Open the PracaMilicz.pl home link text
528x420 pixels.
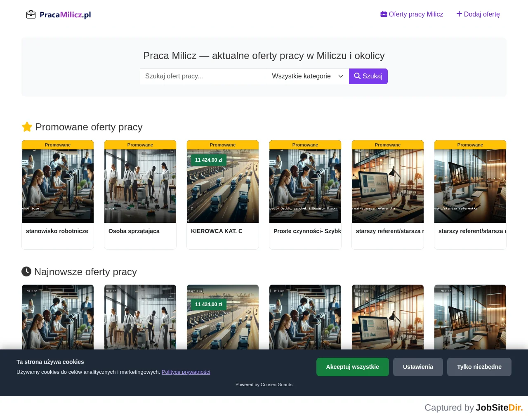point(65,15)
